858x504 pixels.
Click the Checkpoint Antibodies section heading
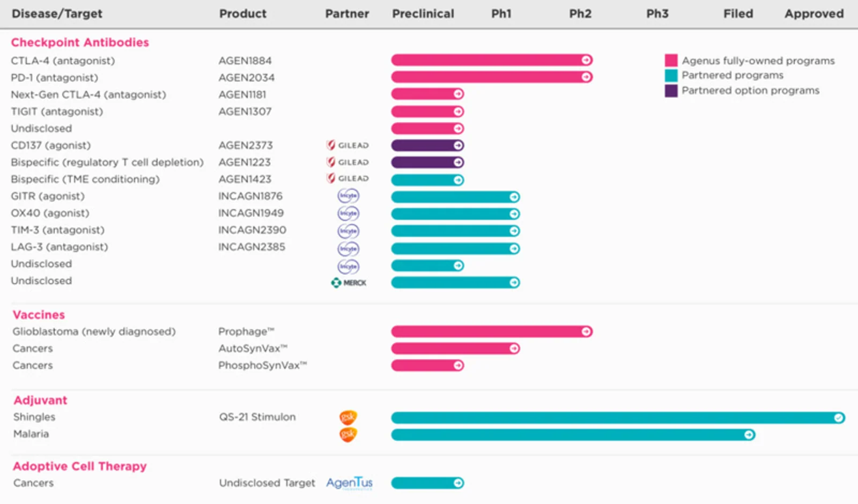pos(80,42)
